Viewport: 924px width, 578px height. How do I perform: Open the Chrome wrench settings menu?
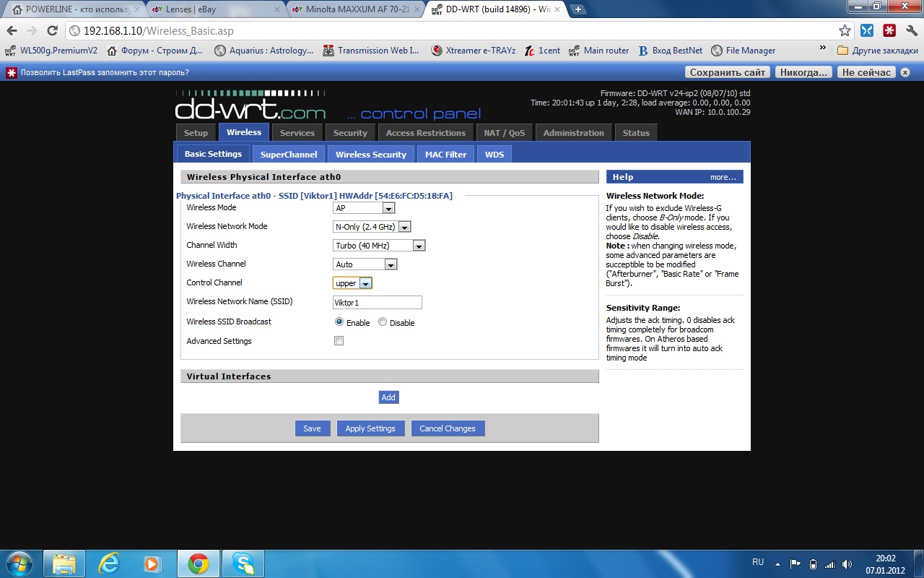[910, 31]
